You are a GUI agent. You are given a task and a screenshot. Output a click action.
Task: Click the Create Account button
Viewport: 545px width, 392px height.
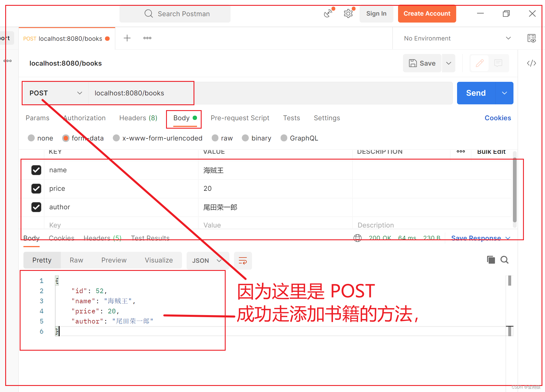(x=427, y=14)
